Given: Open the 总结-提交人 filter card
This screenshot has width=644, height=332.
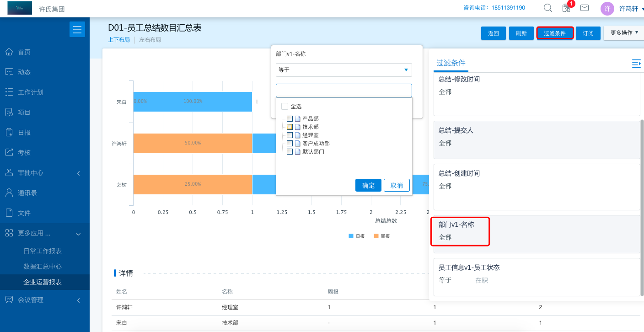Looking at the screenshot, I should click(537, 140).
